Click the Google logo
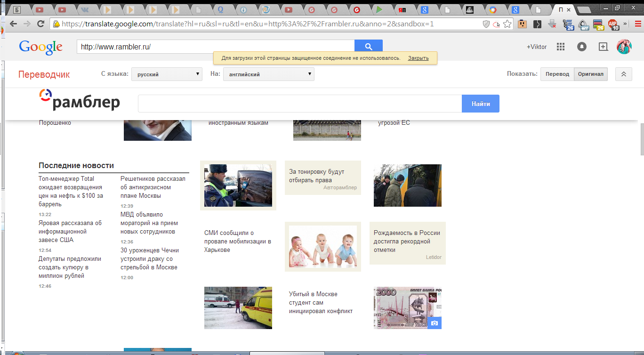The image size is (644, 355). click(40, 47)
